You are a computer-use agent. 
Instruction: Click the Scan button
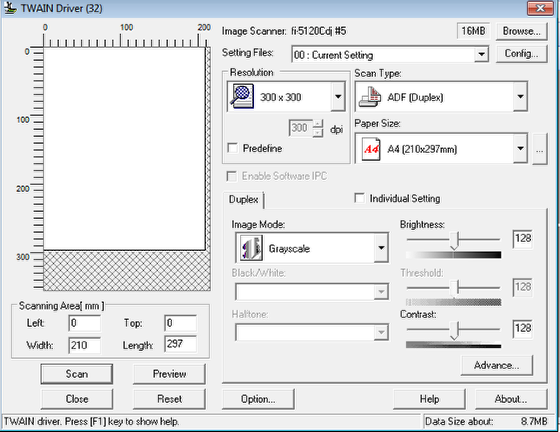click(77, 374)
